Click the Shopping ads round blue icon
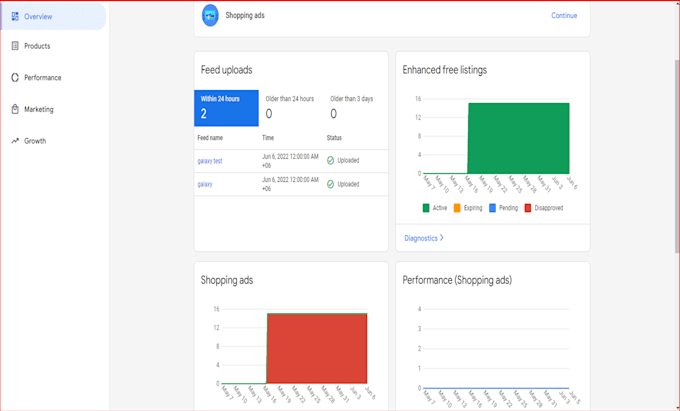Screen dimensions: 680x411 pos(210,16)
